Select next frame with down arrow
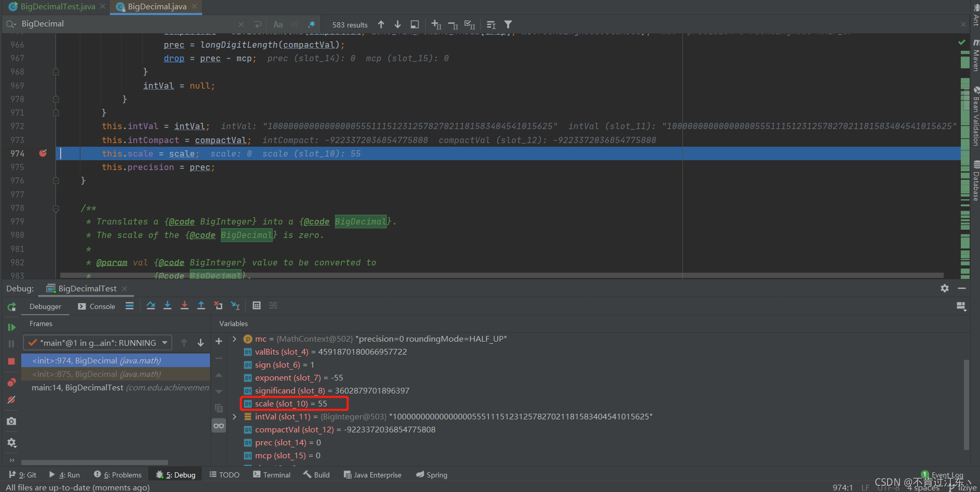This screenshot has width=980, height=492. 201,343
